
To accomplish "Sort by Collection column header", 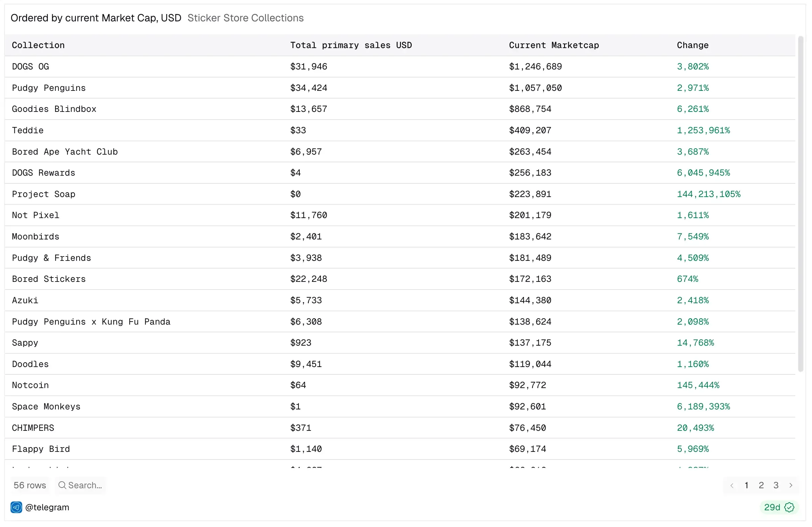I will click(38, 45).
